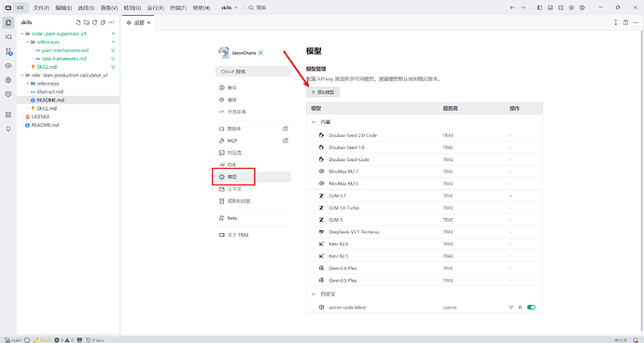Open the 上下文 settings section

click(253, 188)
